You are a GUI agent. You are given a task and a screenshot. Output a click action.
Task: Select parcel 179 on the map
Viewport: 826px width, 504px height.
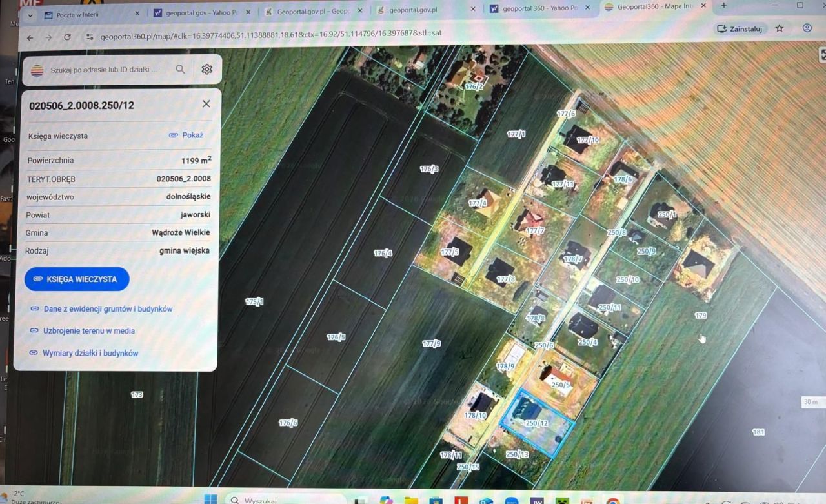701,316
